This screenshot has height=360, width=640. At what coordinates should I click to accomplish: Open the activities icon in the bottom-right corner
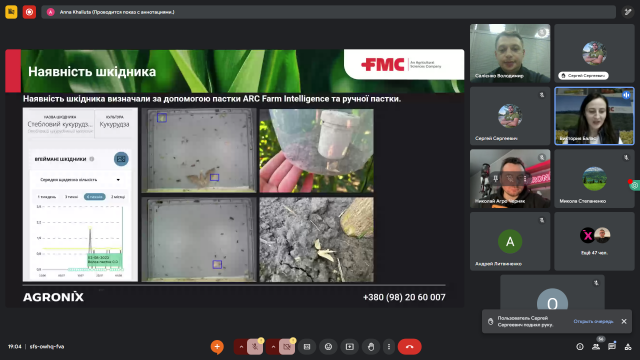pos(628,347)
